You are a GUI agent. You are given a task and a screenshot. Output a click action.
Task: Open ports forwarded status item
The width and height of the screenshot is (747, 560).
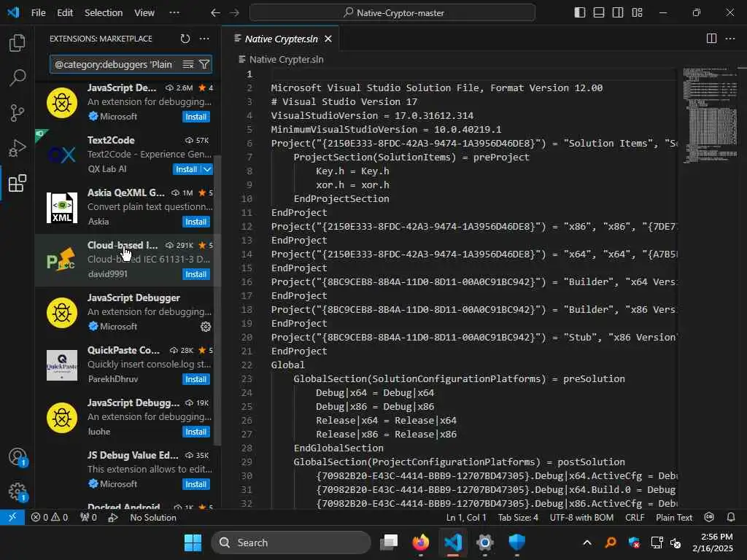pyautogui.click(x=88, y=518)
